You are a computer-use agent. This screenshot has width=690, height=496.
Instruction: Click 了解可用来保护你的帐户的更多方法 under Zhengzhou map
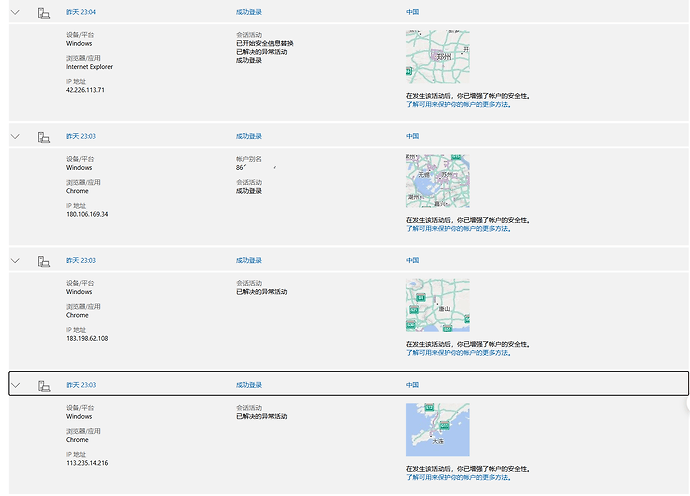coord(458,105)
